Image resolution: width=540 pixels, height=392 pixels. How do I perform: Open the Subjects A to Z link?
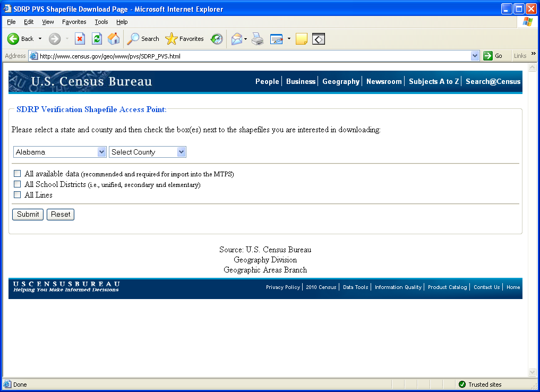(x=434, y=81)
